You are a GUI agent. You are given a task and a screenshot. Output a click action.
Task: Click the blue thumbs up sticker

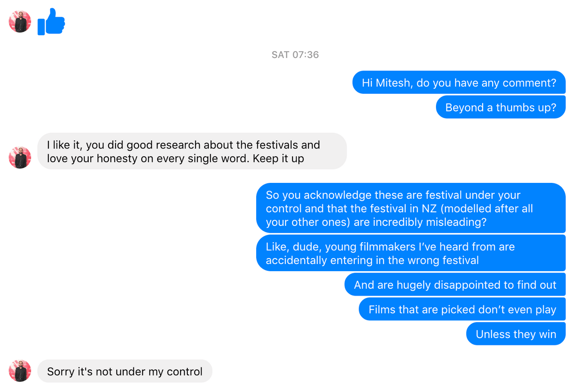pyautogui.click(x=51, y=21)
